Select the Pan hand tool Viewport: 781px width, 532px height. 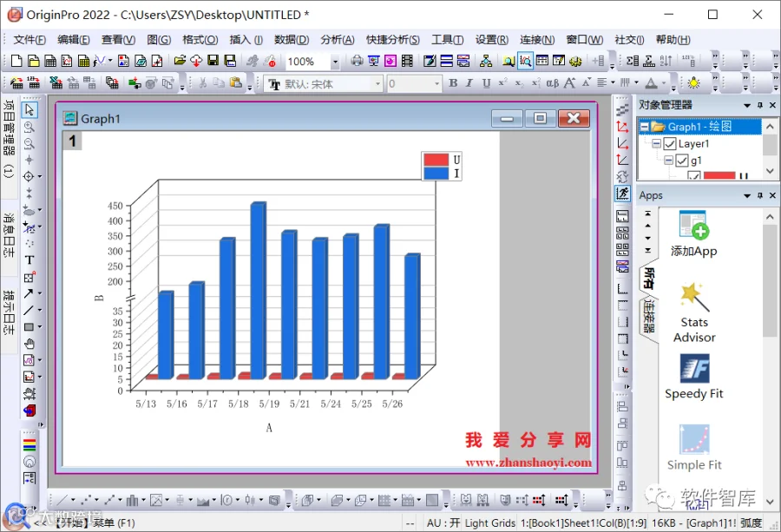click(30, 344)
